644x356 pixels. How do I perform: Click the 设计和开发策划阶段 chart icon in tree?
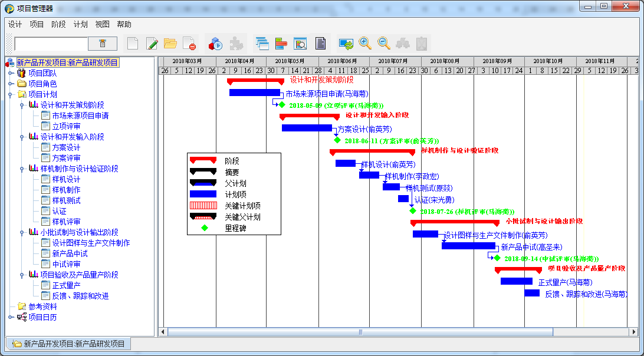coord(33,105)
